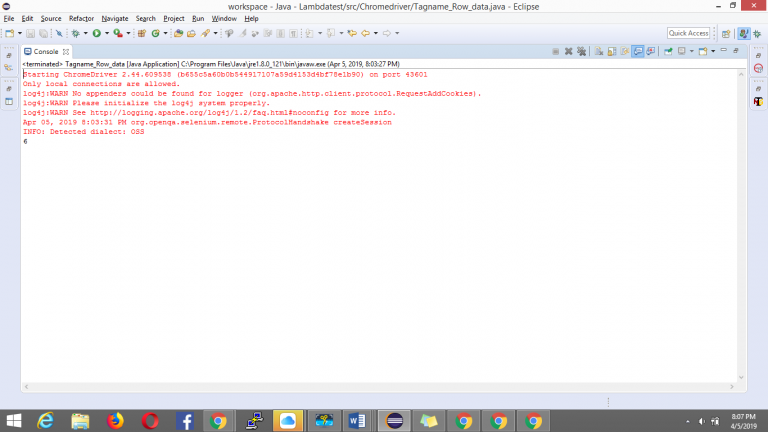Click the Debug bug icon in the toolbar
Image resolution: width=768 pixels, height=432 pixels.
(x=77, y=33)
